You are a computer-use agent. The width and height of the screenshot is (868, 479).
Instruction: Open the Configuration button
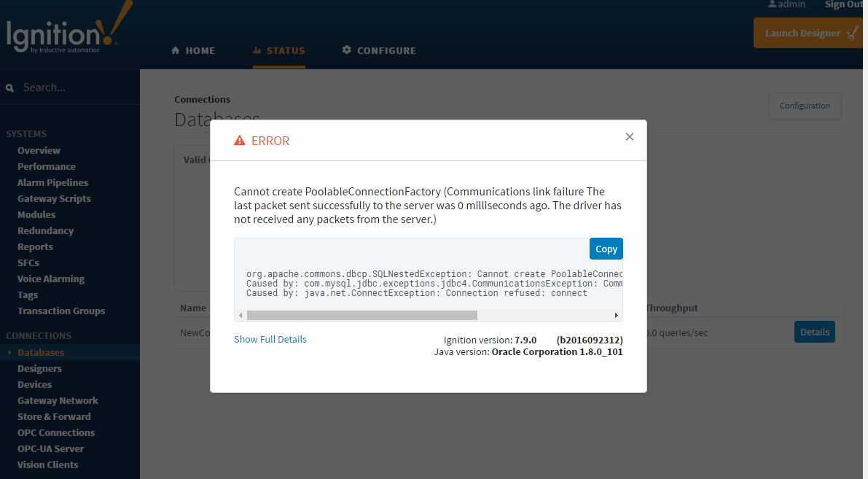coord(805,106)
